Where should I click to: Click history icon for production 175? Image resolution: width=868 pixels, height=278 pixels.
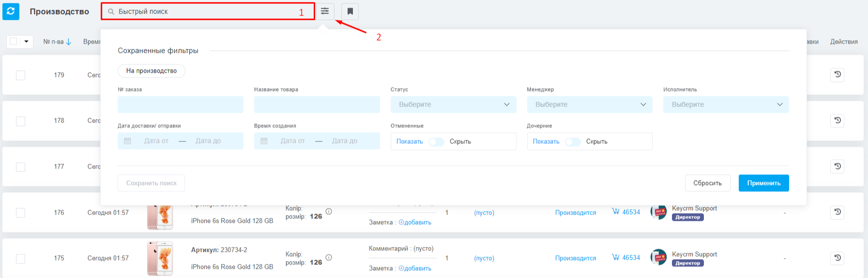coord(838,258)
